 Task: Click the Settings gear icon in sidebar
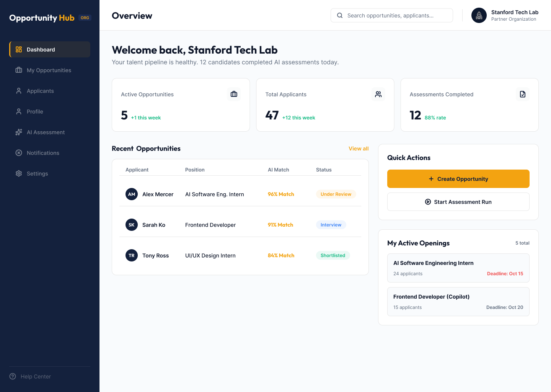19,173
